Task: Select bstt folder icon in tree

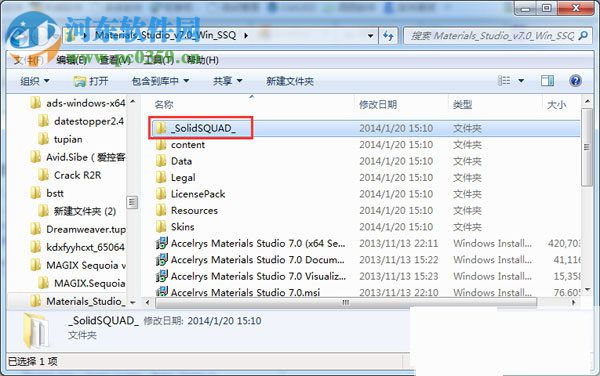Action: [x=36, y=193]
